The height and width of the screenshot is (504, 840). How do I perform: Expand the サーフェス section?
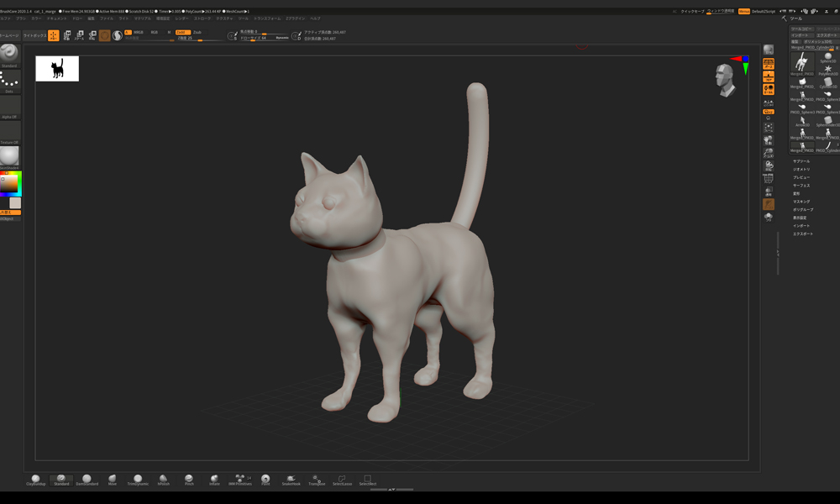[801, 186]
